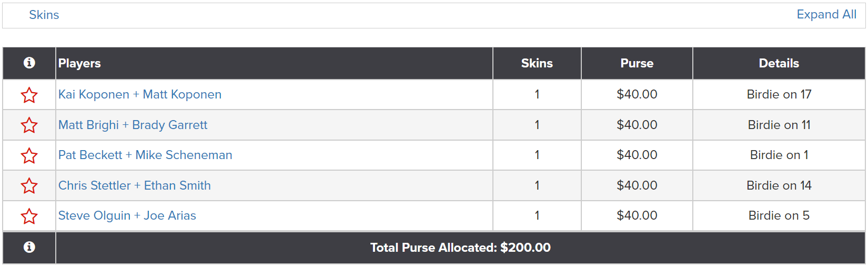Click the info icon beside Total Purse Allocated
This screenshot has width=868, height=266.
[x=29, y=247]
